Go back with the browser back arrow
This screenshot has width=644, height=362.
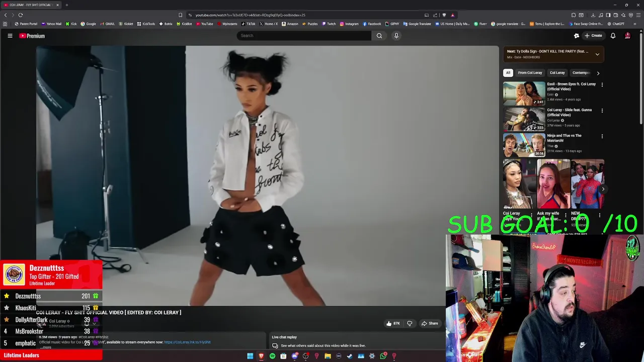6,15
